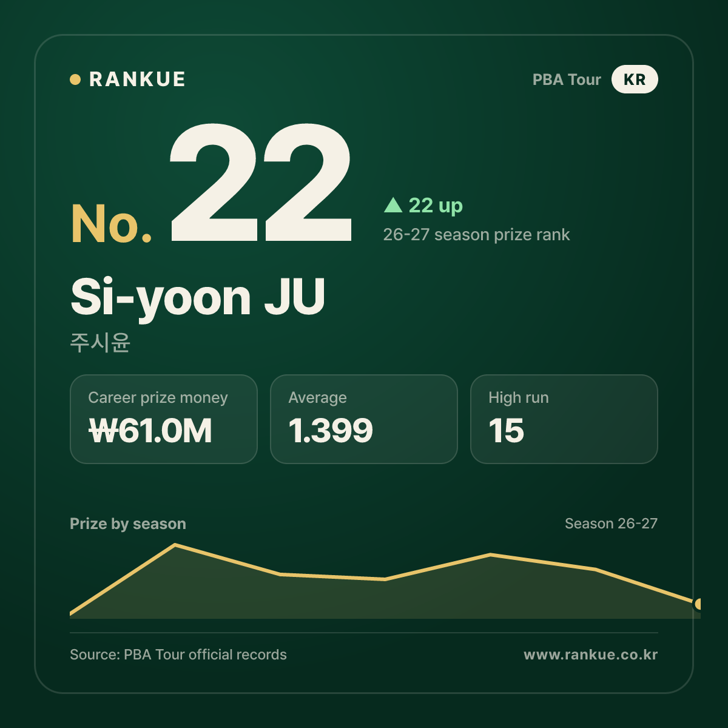Click the green up-triangle rank indicator
The height and width of the screenshot is (728, 728).
393,205
